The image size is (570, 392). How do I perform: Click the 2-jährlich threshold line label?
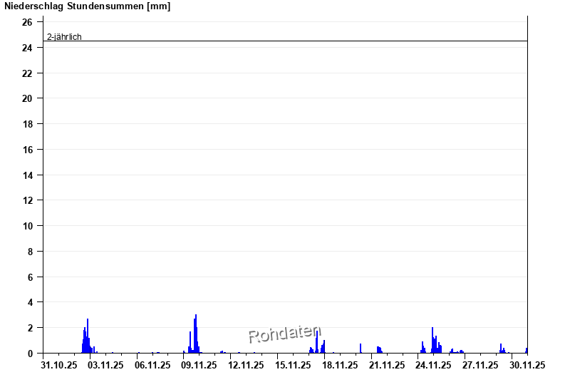tap(64, 36)
